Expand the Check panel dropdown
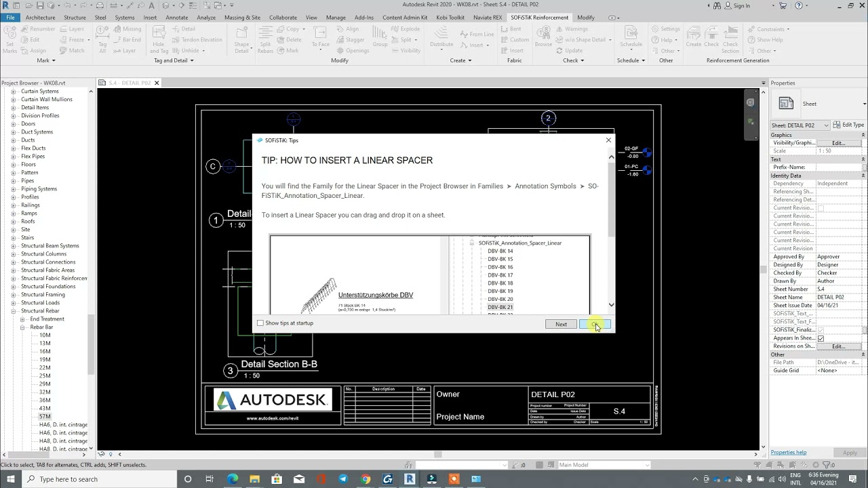 pyautogui.click(x=574, y=60)
